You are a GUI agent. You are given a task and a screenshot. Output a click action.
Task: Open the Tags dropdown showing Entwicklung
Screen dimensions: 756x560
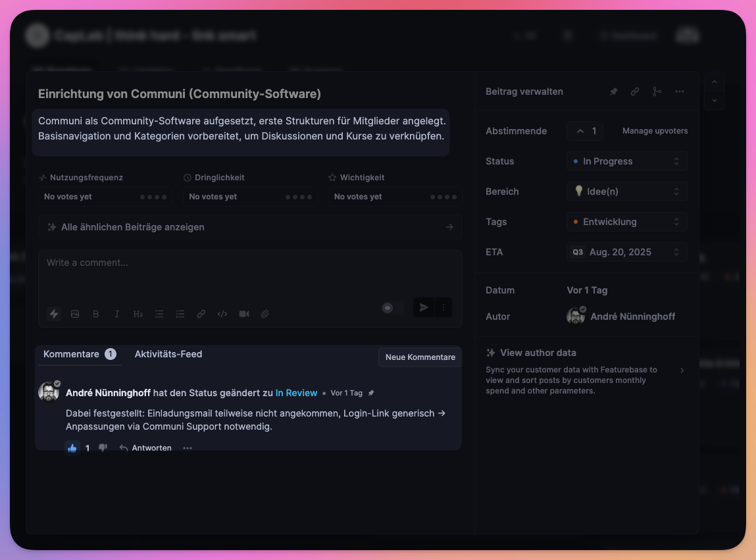(x=626, y=222)
